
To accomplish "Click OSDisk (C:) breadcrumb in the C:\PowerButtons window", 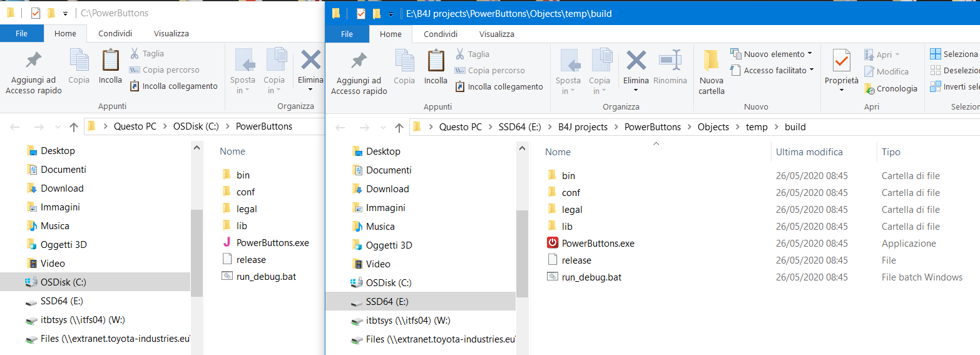I will (x=196, y=126).
